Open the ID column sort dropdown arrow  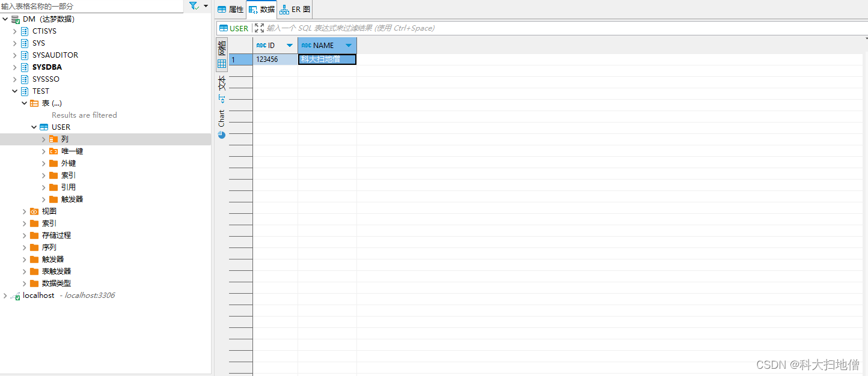(290, 46)
